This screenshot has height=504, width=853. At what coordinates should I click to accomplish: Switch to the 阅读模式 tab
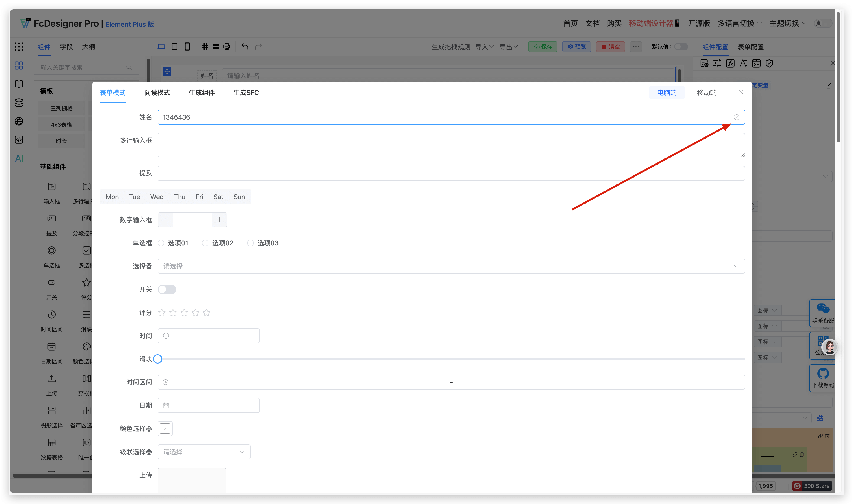[157, 92]
